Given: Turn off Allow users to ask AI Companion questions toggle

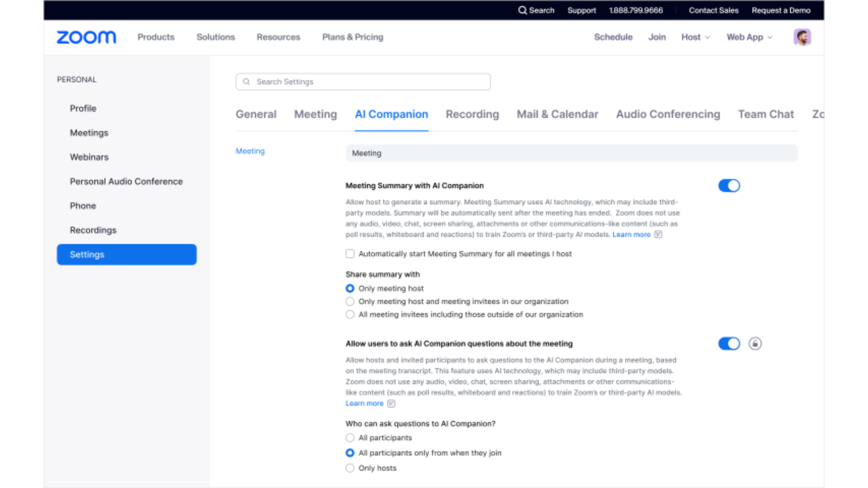Looking at the screenshot, I should pyautogui.click(x=729, y=344).
